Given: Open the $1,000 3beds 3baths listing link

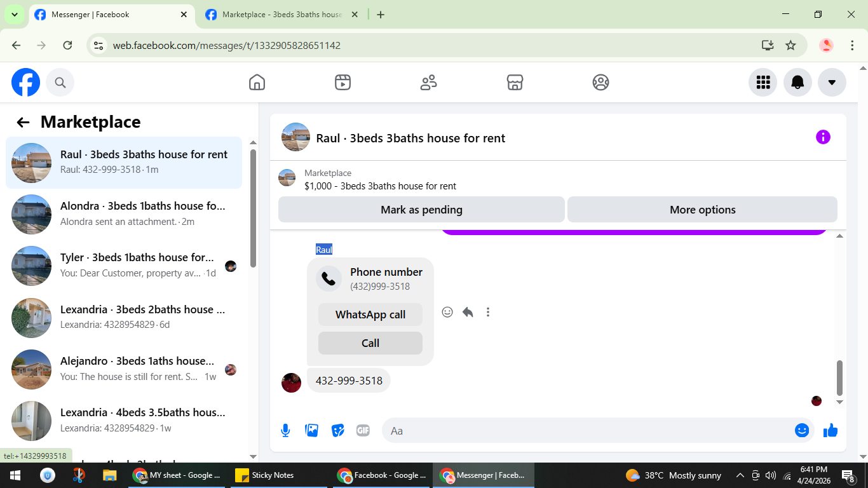Looking at the screenshot, I should pyautogui.click(x=380, y=186).
